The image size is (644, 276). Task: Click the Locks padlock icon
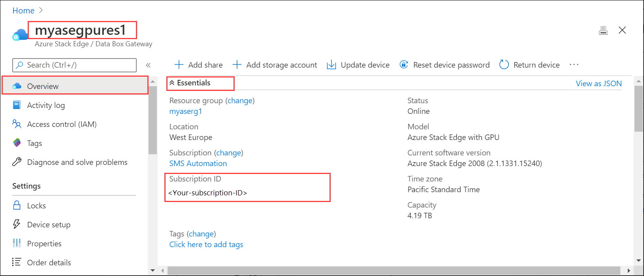pyautogui.click(x=17, y=205)
